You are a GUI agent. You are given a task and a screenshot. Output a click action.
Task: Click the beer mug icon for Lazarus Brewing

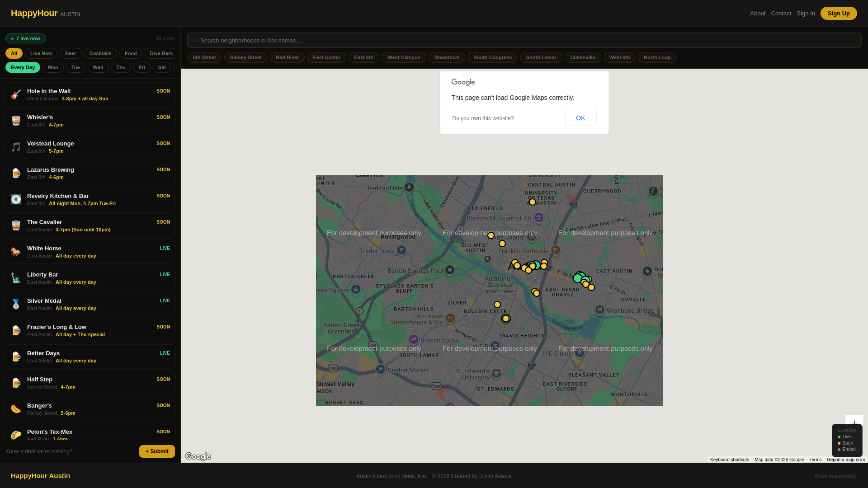click(x=16, y=173)
